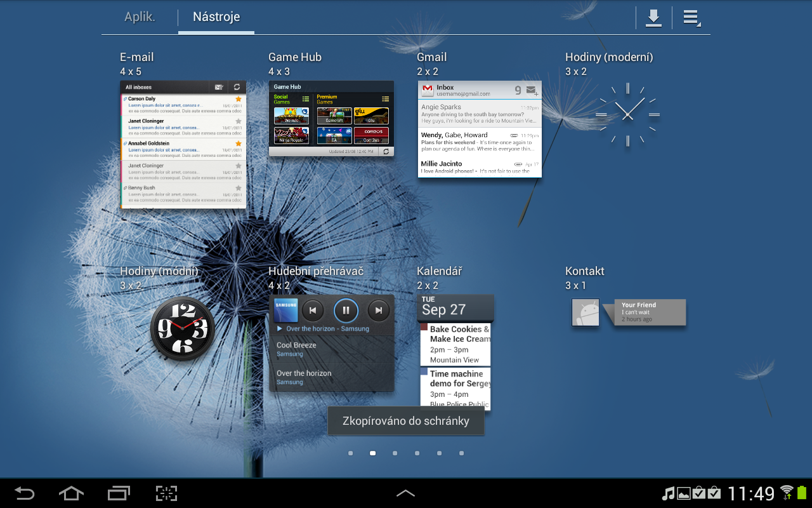This screenshot has height=508, width=812.
Task: Choose the black analog clock widget
Action: click(x=183, y=328)
